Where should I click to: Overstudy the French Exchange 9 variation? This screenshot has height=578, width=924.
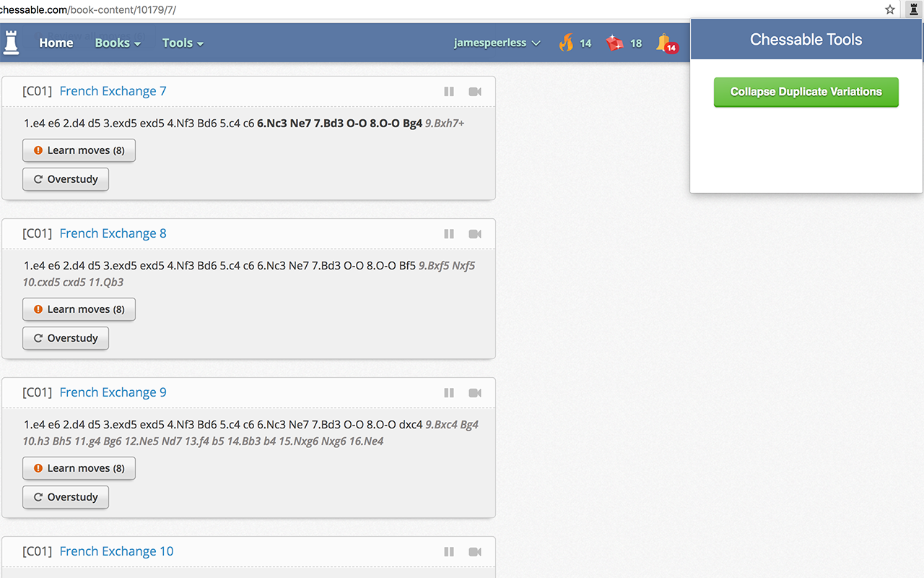(66, 497)
